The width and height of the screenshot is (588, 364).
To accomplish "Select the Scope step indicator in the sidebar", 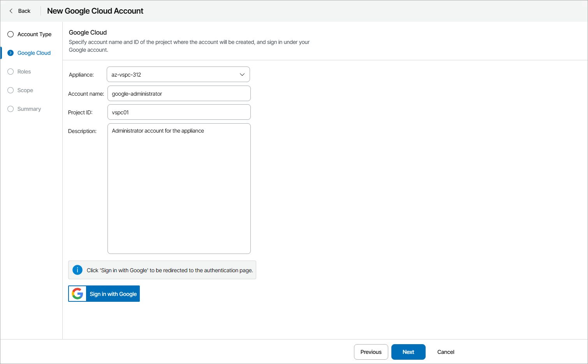I will click(x=10, y=90).
